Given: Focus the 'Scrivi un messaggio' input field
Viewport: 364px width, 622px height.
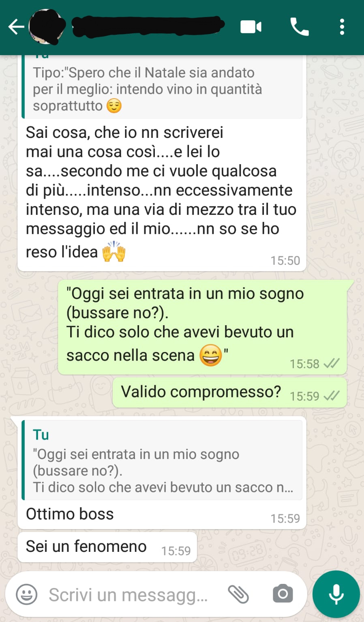Looking at the screenshot, I should click(x=128, y=595).
